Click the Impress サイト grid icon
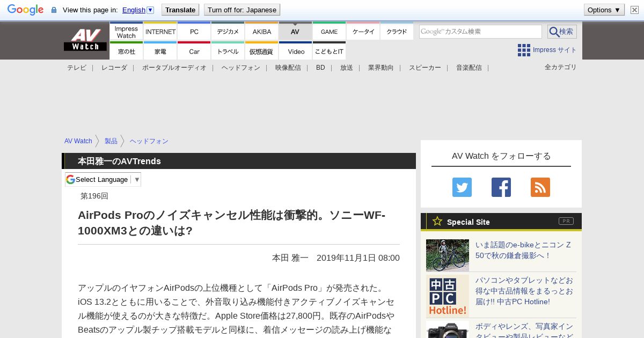Image resolution: width=644 pixels, height=338 pixels. coord(524,50)
